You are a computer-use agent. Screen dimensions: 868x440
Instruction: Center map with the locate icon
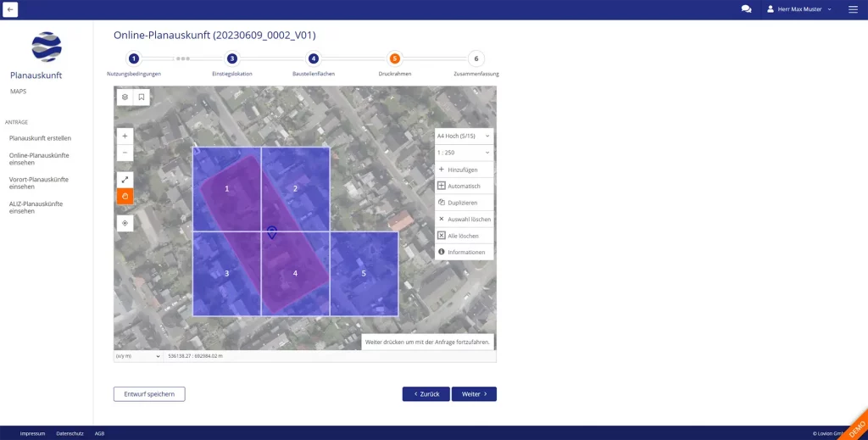point(125,223)
